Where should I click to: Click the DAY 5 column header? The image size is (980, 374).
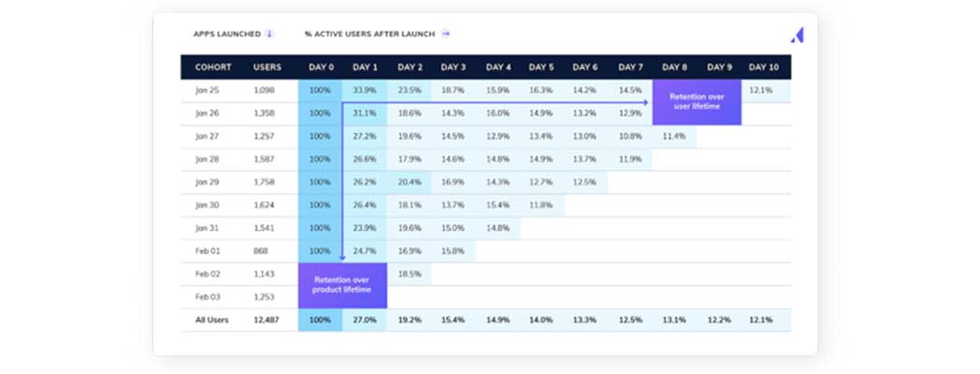(540, 67)
